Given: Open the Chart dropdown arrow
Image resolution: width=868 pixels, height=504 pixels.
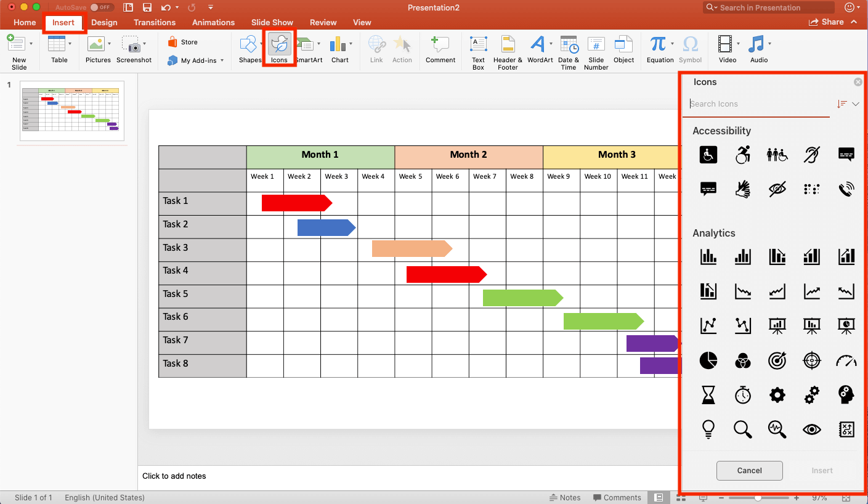Looking at the screenshot, I should [x=351, y=44].
